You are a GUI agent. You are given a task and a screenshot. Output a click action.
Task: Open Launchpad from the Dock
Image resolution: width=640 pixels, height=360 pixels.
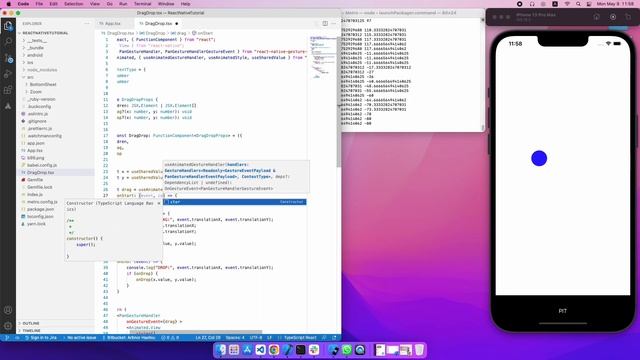pyautogui.click(x=234, y=350)
